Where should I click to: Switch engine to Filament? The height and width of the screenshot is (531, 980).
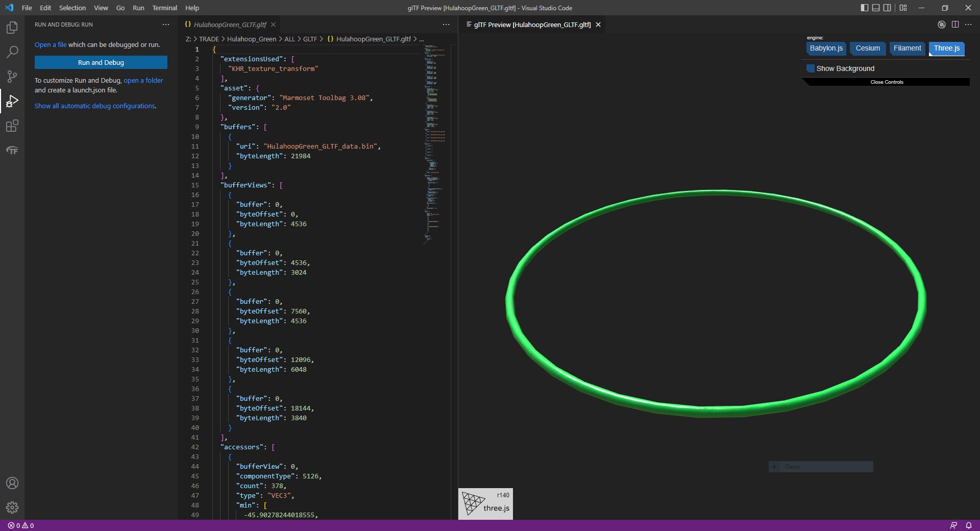[907, 49]
